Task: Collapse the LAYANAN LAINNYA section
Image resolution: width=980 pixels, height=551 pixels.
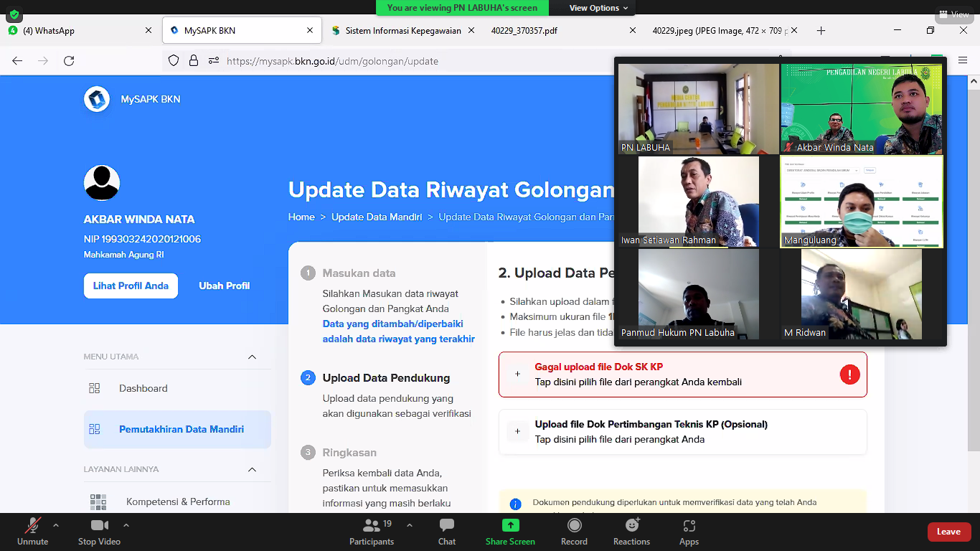Action: point(252,469)
